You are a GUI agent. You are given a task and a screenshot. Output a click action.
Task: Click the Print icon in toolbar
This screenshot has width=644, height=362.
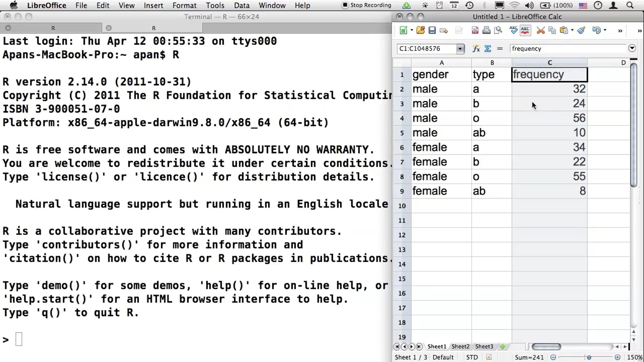(x=486, y=31)
